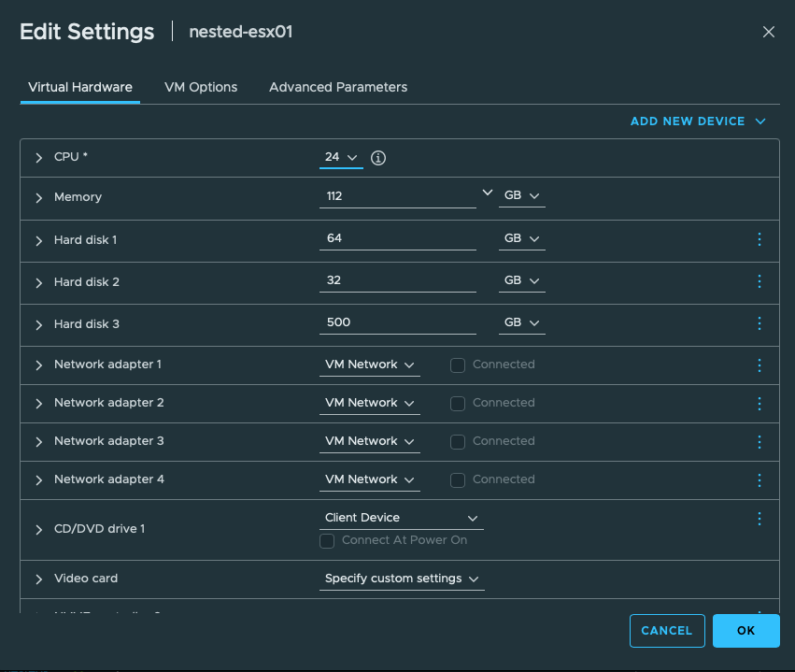Image resolution: width=795 pixels, height=672 pixels.
Task: Expand the CPU row
Action: pyautogui.click(x=39, y=158)
